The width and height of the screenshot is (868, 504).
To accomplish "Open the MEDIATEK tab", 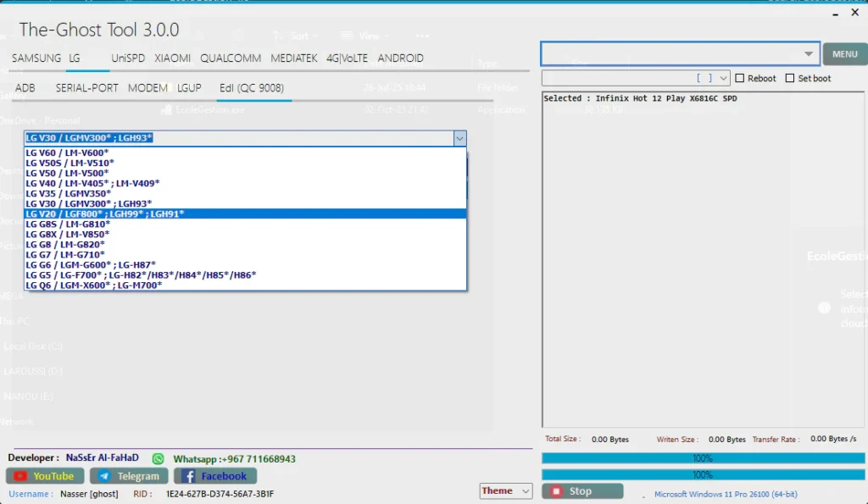I will (x=294, y=58).
